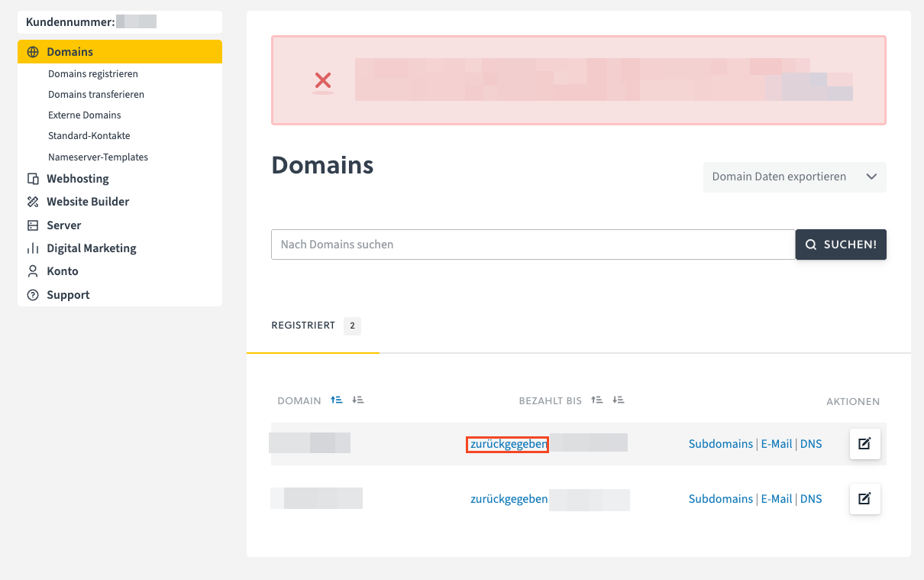
Task: Sort Bezahlt bis column descending
Action: coord(619,400)
